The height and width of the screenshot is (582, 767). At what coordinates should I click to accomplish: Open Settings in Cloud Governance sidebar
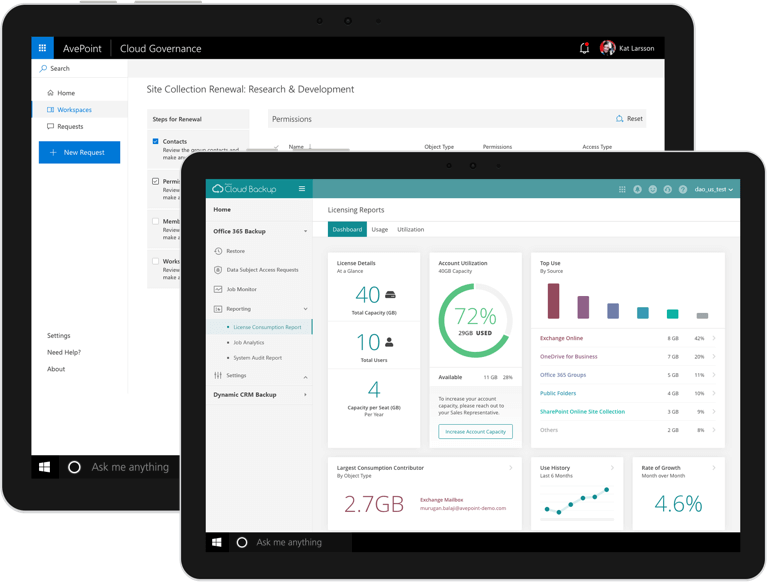(x=59, y=336)
